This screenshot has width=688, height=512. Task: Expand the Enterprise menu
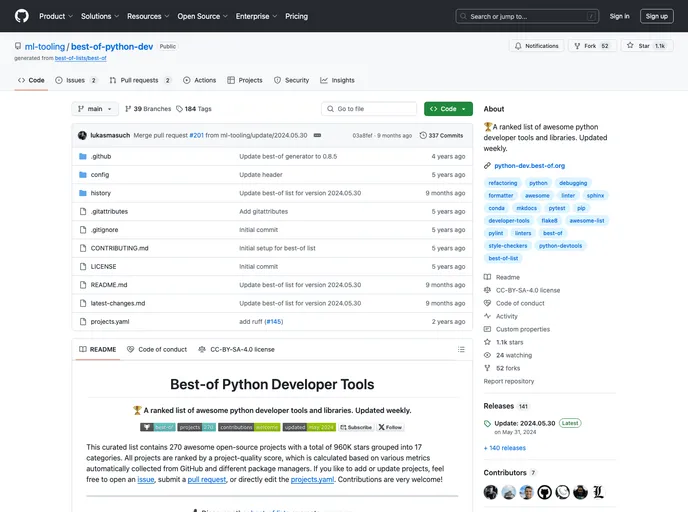256,16
